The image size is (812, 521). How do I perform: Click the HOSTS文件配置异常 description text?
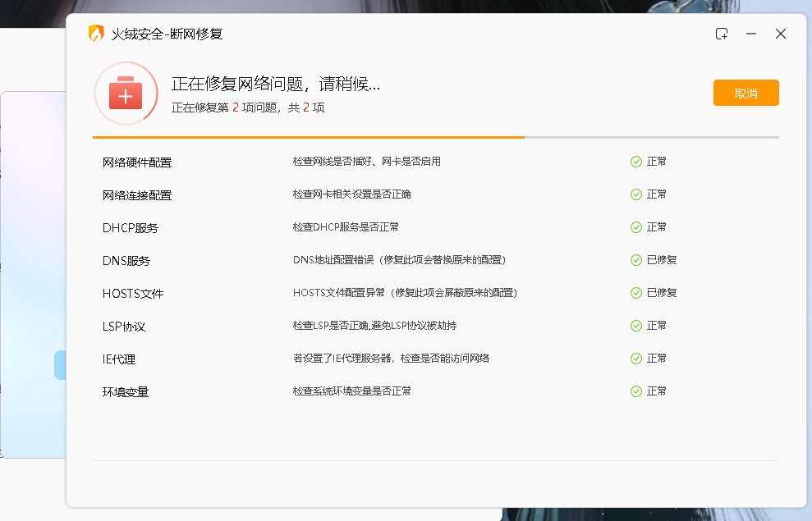tap(405, 293)
